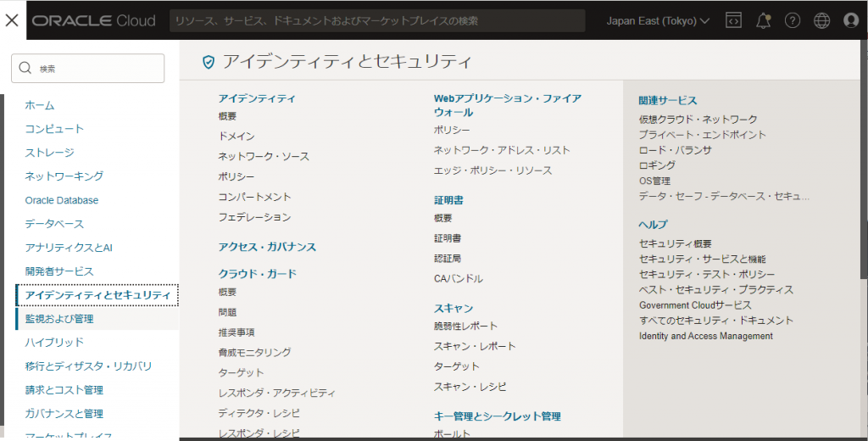Open the language globe icon

point(821,20)
